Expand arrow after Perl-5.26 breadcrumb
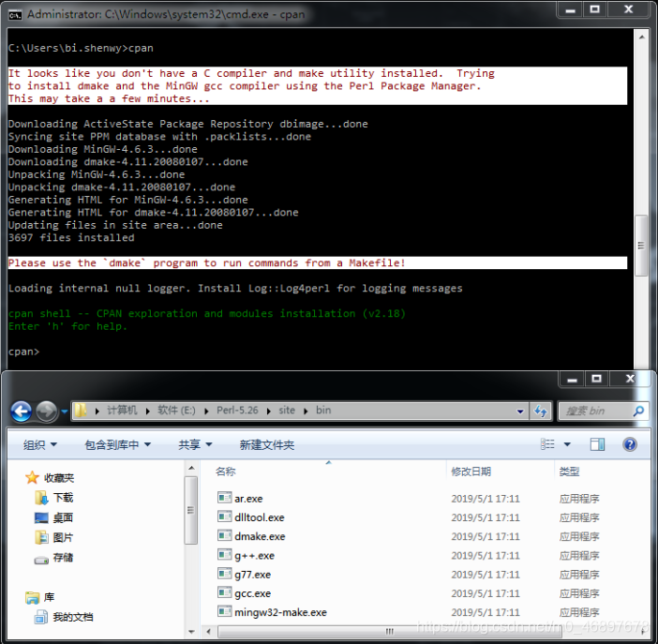The width and height of the screenshot is (658, 644). pyautogui.click(x=269, y=411)
